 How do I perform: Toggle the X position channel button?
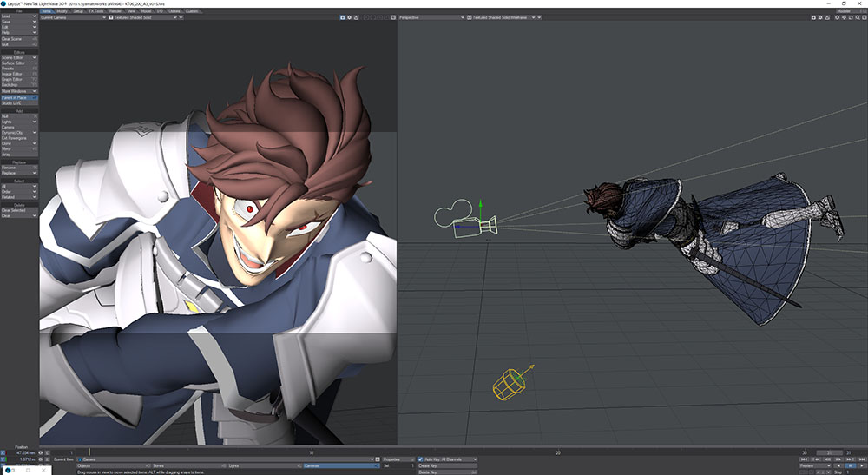tap(3, 452)
